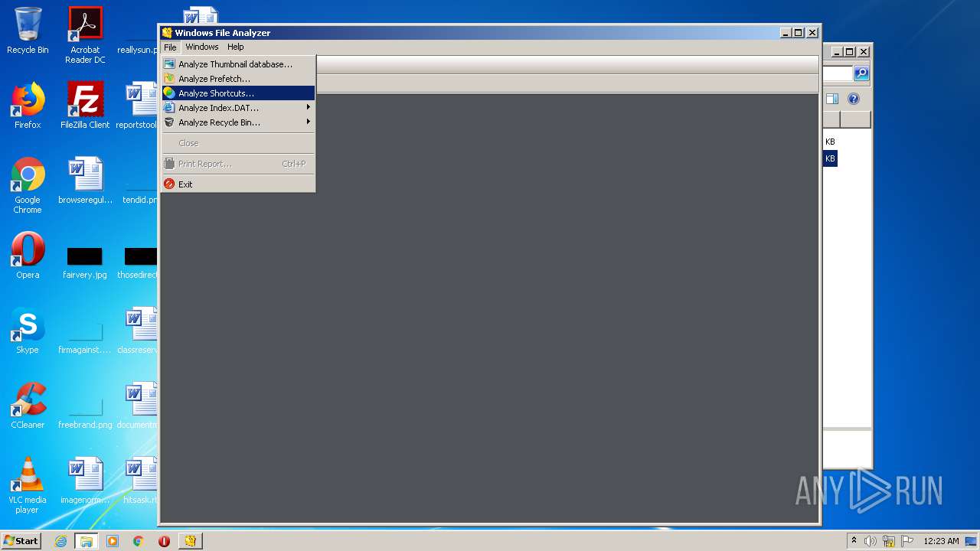980x551 pixels.
Task: Select the fairvery.jpg file icon
Action: (85, 262)
